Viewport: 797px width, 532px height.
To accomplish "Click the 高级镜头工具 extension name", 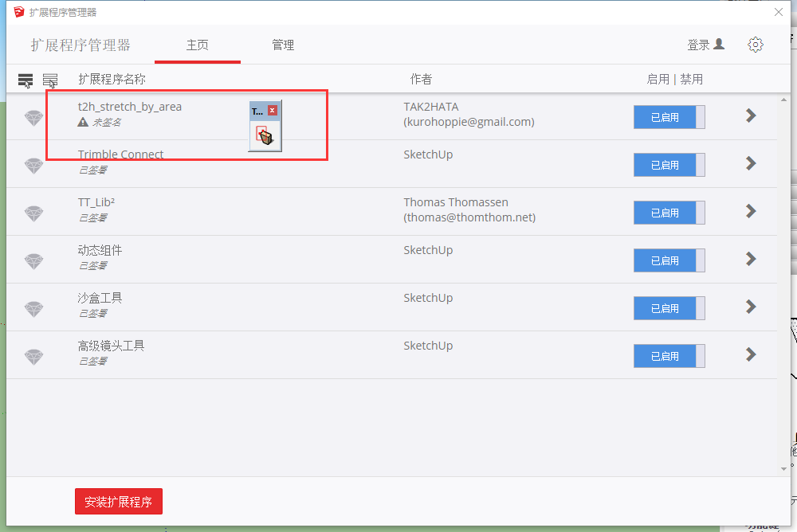I will pyautogui.click(x=111, y=346).
